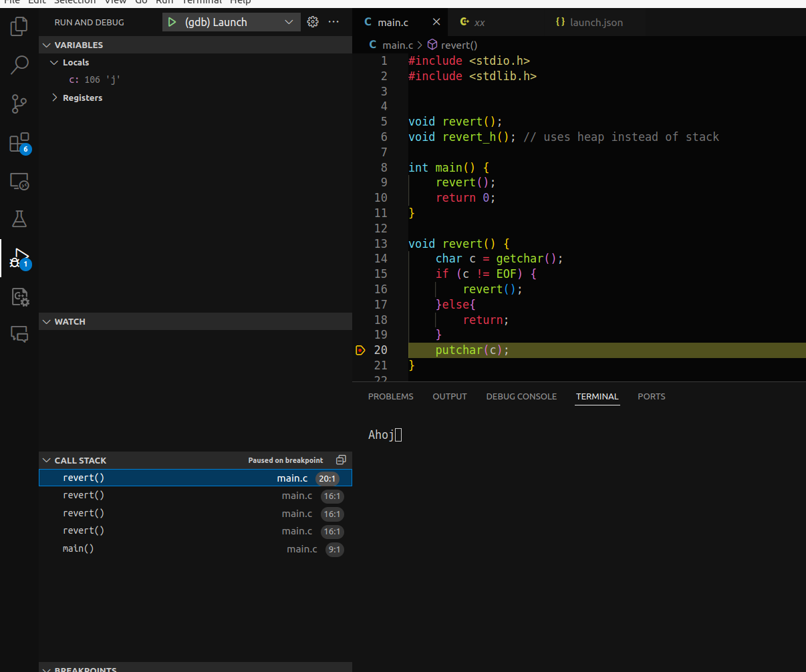
Task: Open the Remote Explorer icon
Action: click(19, 181)
